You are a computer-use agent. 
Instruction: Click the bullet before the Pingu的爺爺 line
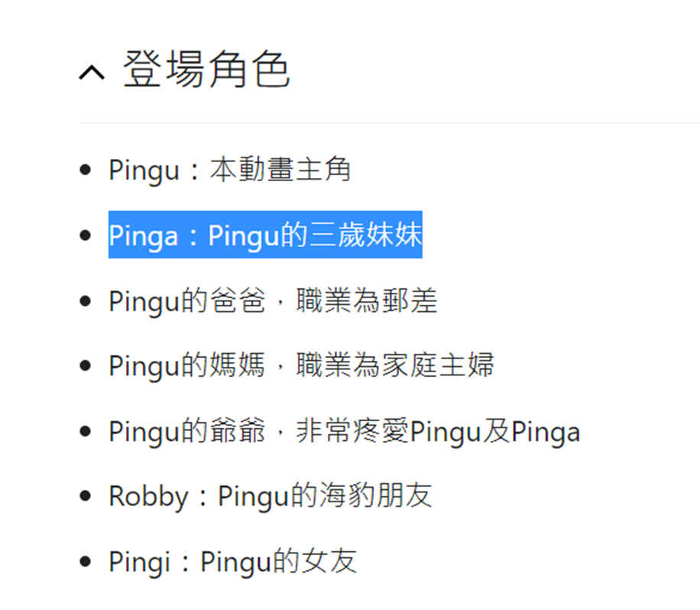[86, 431]
